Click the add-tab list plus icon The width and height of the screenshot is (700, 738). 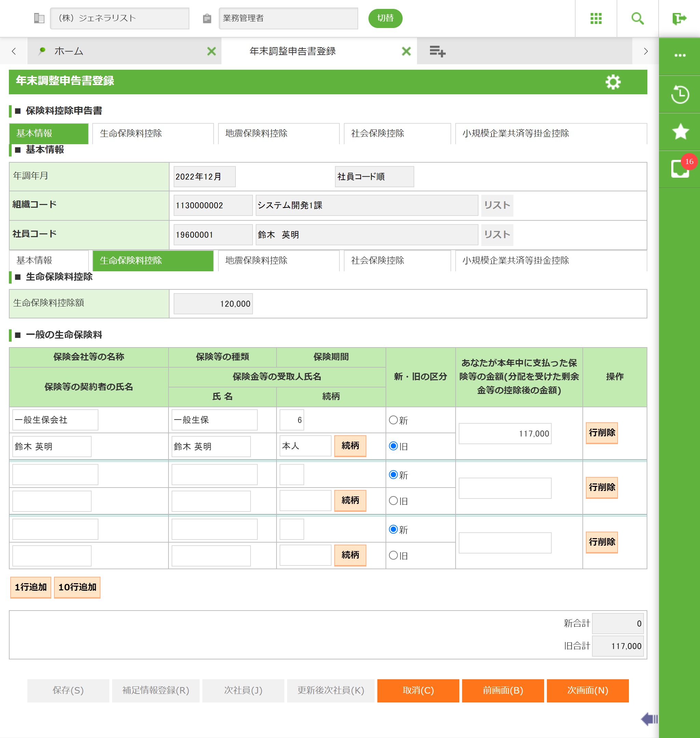[437, 51]
